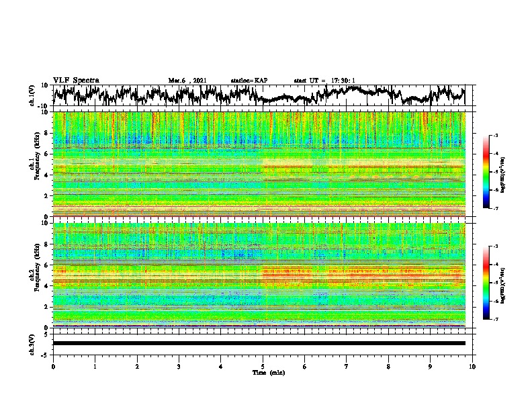The width and height of the screenshot is (532, 411).
Task: Click the ch.2 spectrogram "6" kHz tick label
Action: 47,265
